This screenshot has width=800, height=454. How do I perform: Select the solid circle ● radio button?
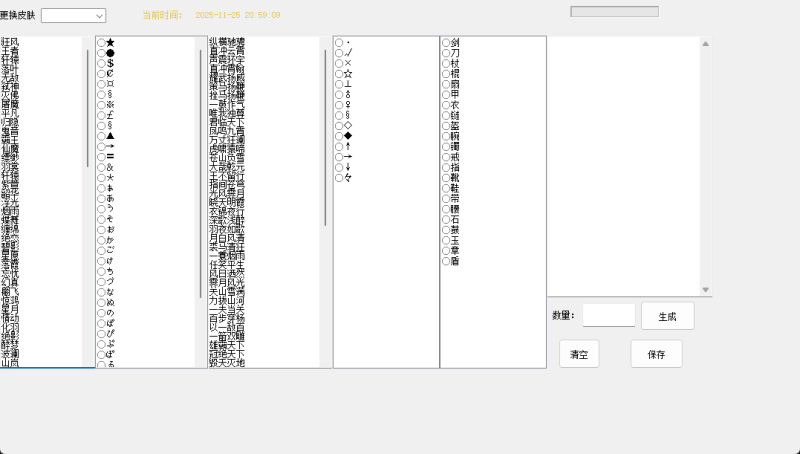pyautogui.click(x=102, y=53)
